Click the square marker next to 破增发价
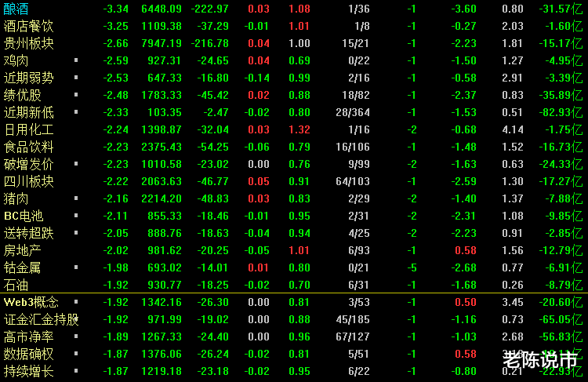This screenshot has height=382, width=588. click(76, 164)
